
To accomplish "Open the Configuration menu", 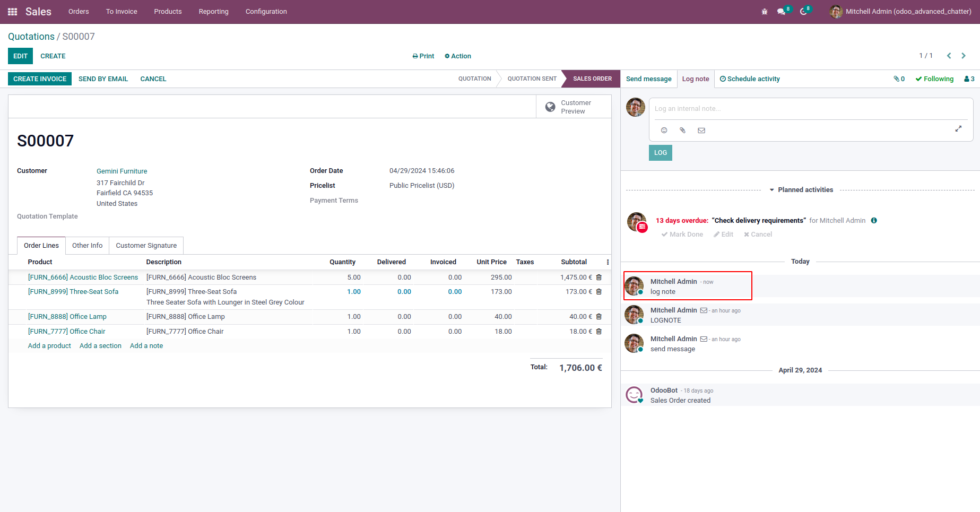I will pos(266,12).
